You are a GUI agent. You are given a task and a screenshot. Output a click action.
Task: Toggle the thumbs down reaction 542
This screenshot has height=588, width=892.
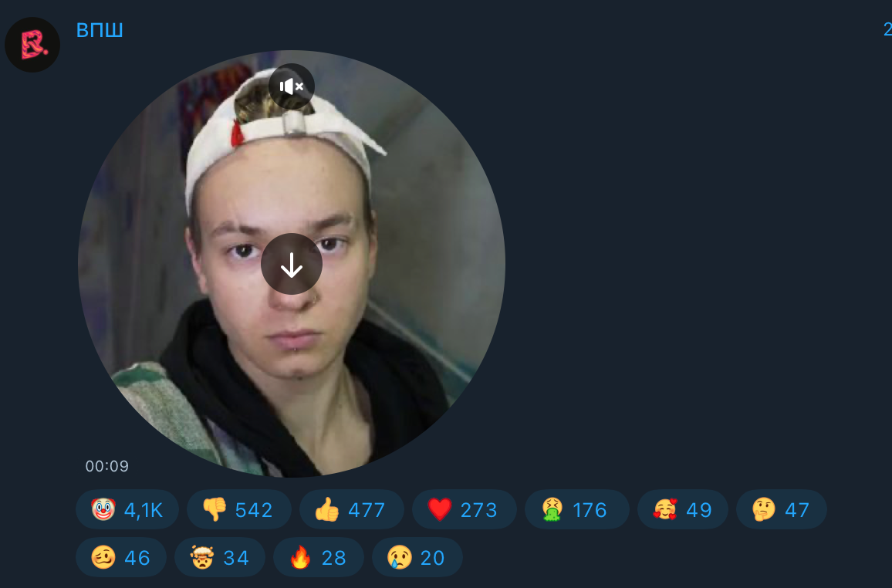[x=239, y=509]
